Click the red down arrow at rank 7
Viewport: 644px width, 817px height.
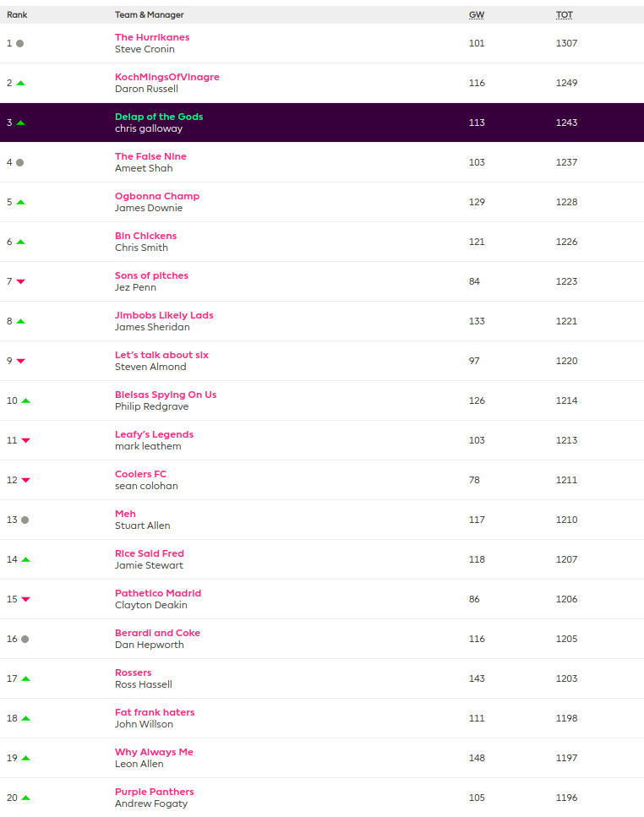point(20,281)
